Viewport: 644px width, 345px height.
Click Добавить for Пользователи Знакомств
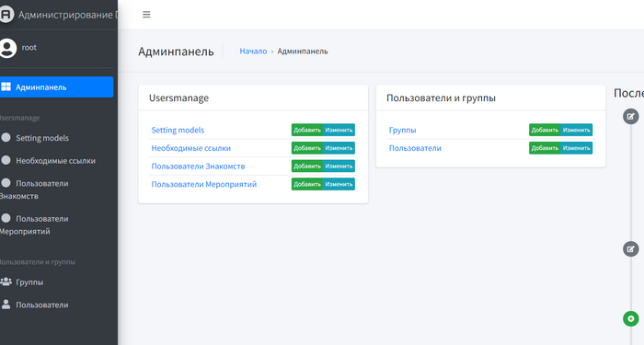point(307,166)
